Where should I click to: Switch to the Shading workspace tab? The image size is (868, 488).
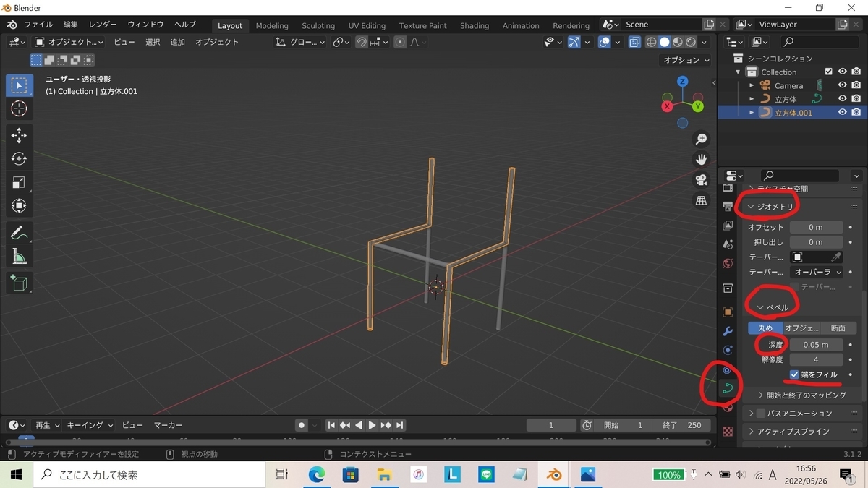[475, 25]
